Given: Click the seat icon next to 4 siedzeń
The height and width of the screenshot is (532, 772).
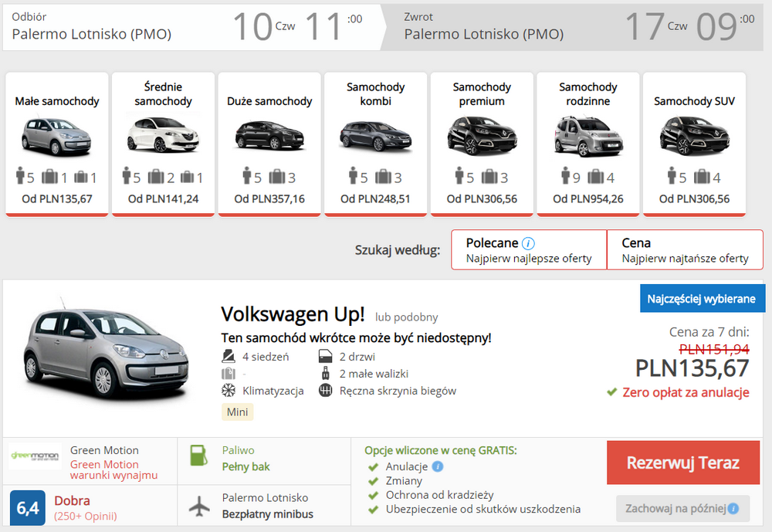Looking at the screenshot, I should (229, 356).
